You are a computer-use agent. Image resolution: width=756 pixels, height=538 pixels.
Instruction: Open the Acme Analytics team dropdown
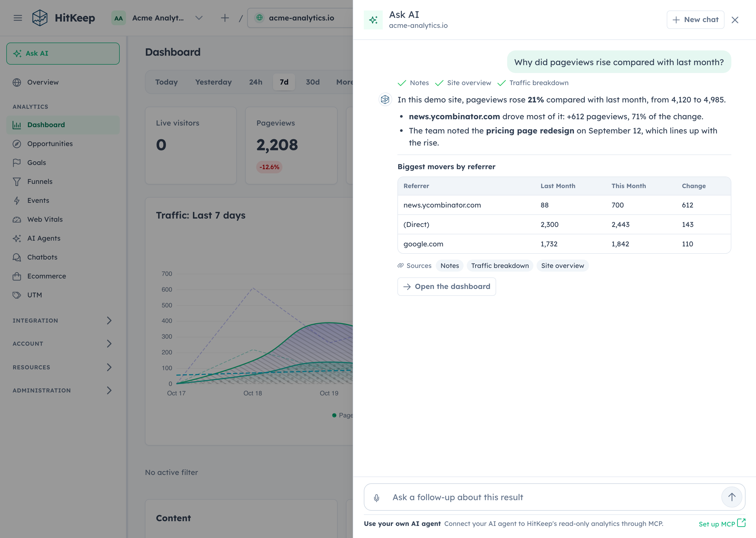click(157, 18)
